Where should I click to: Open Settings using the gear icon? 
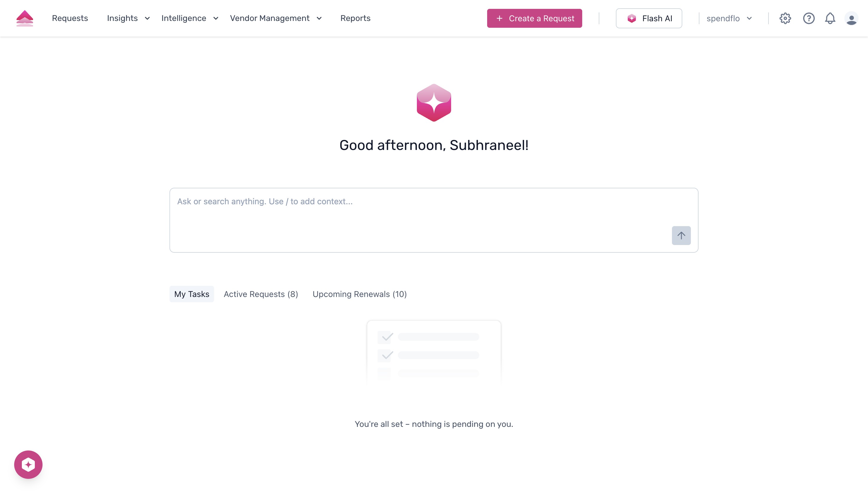pyautogui.click(x=785, y=18)
